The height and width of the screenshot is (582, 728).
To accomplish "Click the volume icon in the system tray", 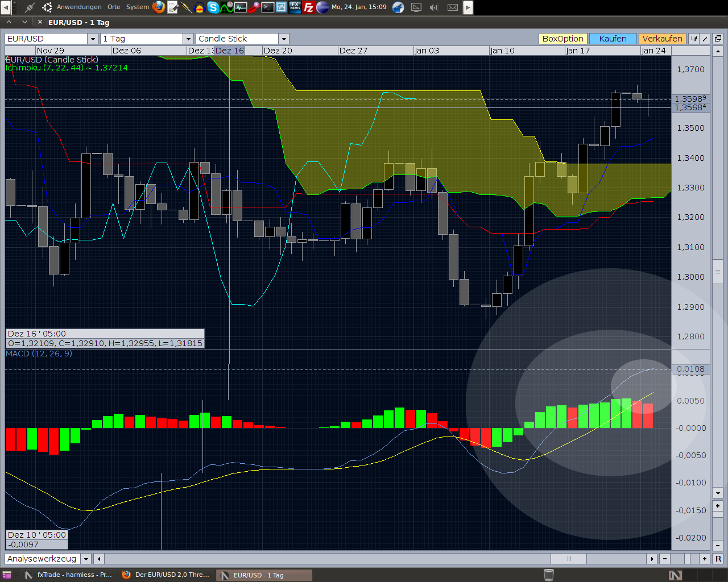I will (x=434, y=7).
